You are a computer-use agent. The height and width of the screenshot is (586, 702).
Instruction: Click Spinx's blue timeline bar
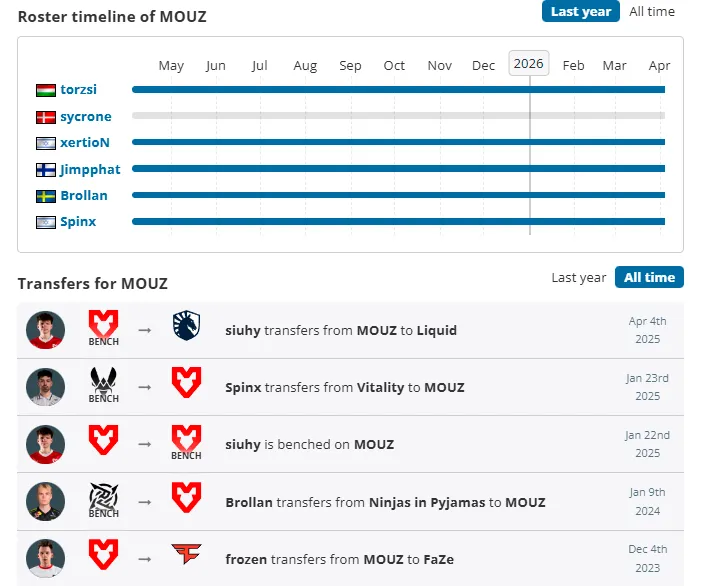coord(398,221)
